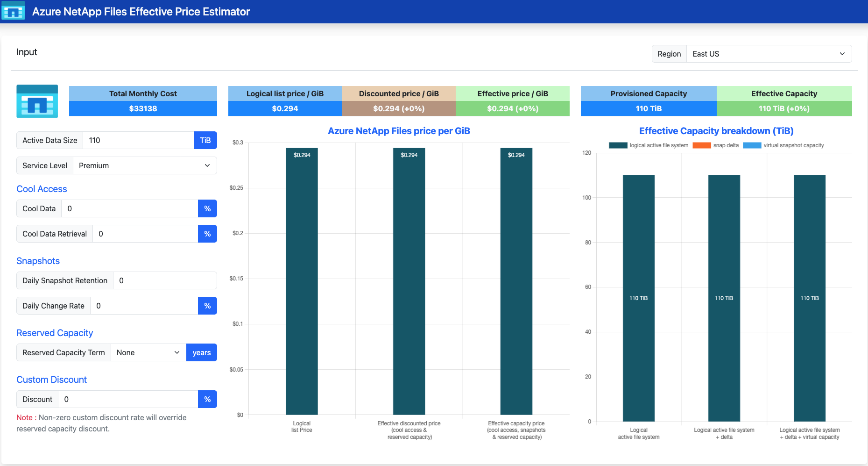
Task: Click the custom Discount input field
Action: tap(128, 399)
